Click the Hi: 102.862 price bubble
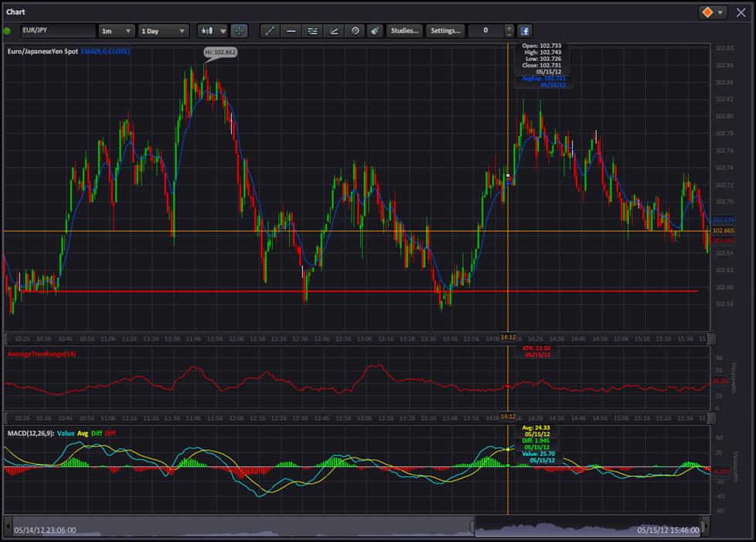This screenshot has width=756, height=542. 220,52
